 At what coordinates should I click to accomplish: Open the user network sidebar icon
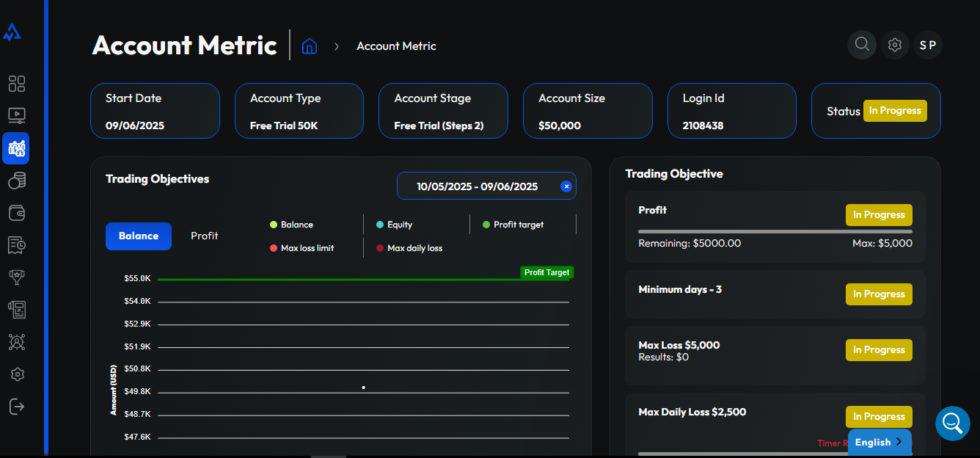pyautogui.click(x=17, y=341)
